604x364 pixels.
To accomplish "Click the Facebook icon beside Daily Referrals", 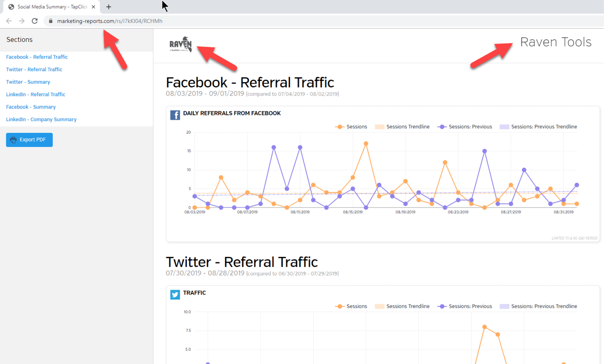I will tap(175, 115).
